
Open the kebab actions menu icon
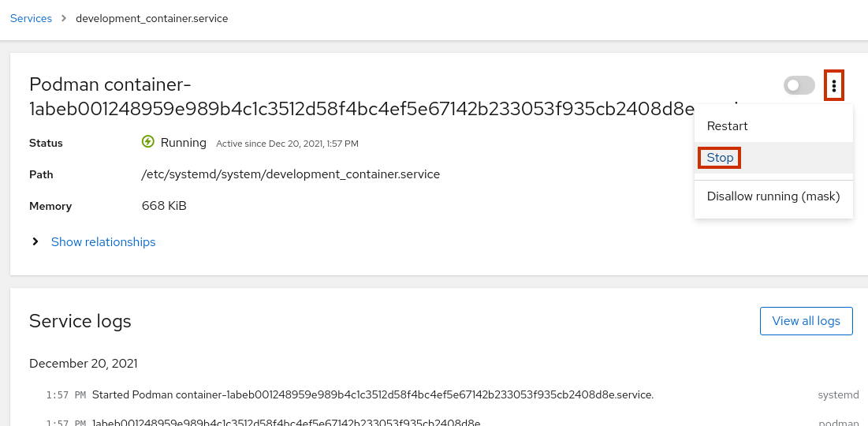point(833,86)
